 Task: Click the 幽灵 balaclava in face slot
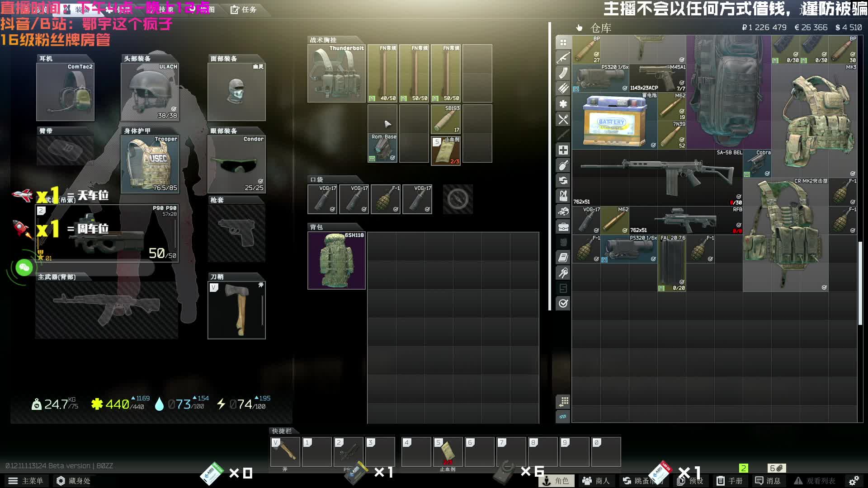tap(236, 92)
